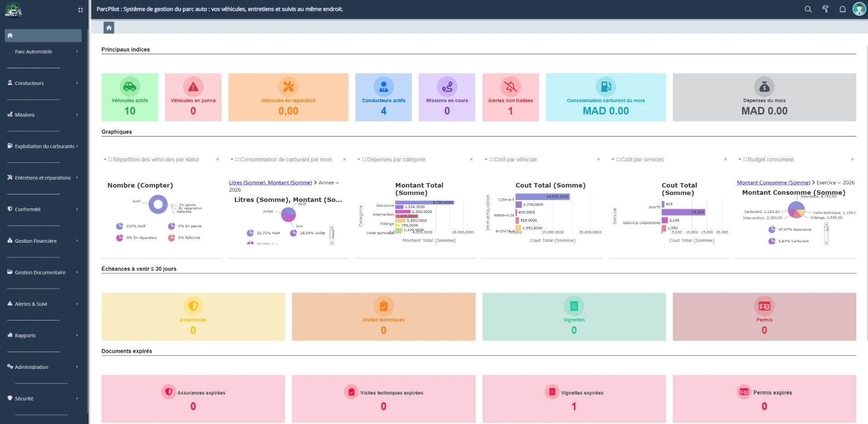
Task: Expand the Entretiens et réparations chevron
Action: 77,178
